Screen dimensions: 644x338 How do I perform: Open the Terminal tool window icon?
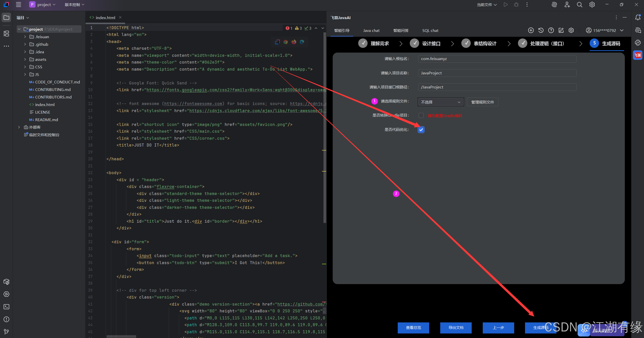(x=6, y=307)
